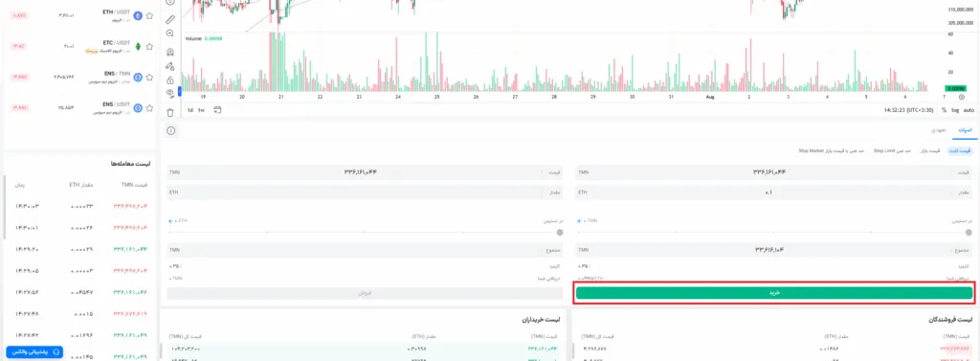Switch to the تعهدی tab
The image size is (980, 361).
939,130
